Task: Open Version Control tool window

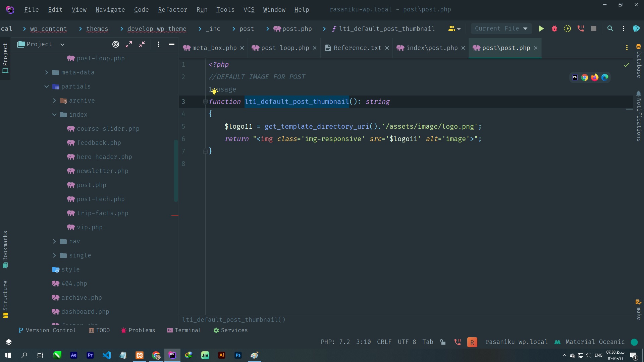Action: [47, 330]
